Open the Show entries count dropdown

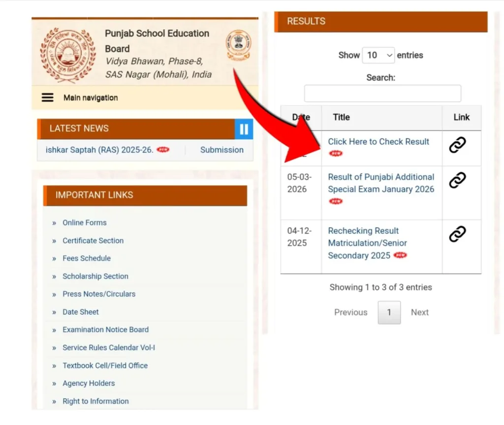click(x=378, y=55)
